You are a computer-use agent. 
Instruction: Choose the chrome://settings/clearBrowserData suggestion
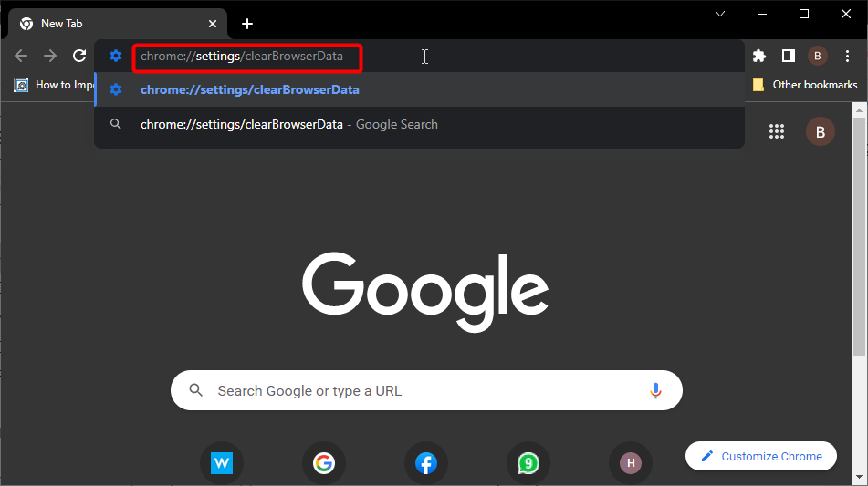pyautogui.click(x=419, y=89)
